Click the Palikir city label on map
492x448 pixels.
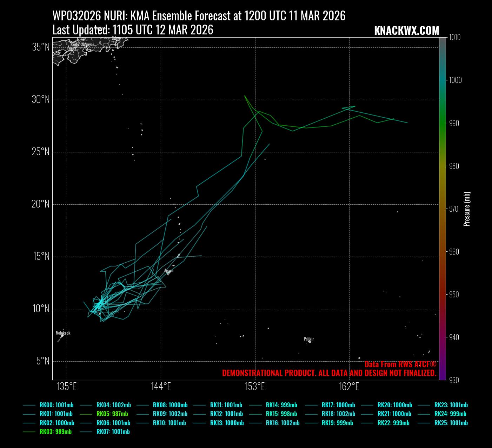coord(309,339)
